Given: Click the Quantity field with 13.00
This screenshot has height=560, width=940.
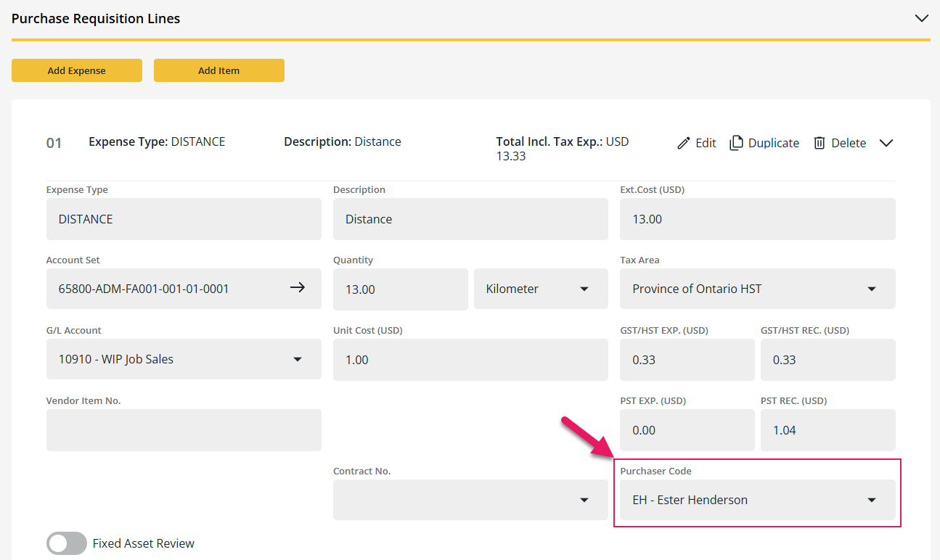Looking at the screenshot, I should click(x=401, y=289).
